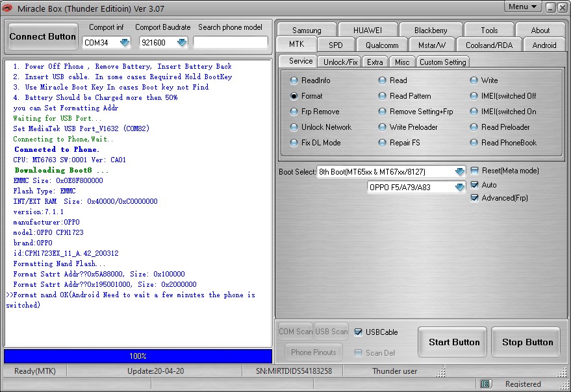Select the IMEI(switched On radio option
The image size is (571, 392).
click(x=474, y=112)
